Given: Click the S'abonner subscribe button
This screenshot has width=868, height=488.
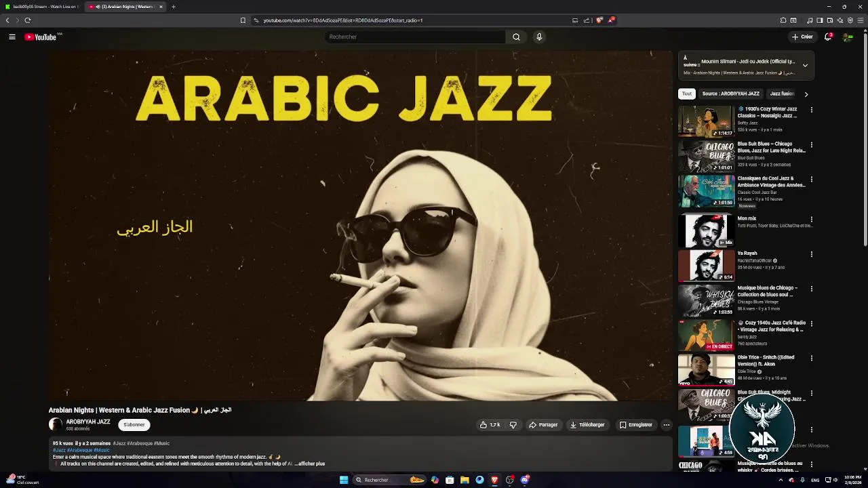Looking at the screenshot, I should 134,425.
